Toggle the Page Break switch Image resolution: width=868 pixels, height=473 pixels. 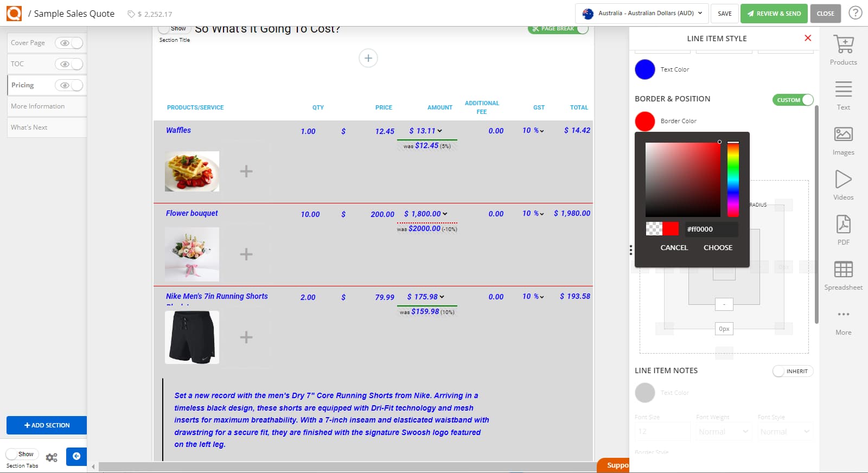click(558, 29)
